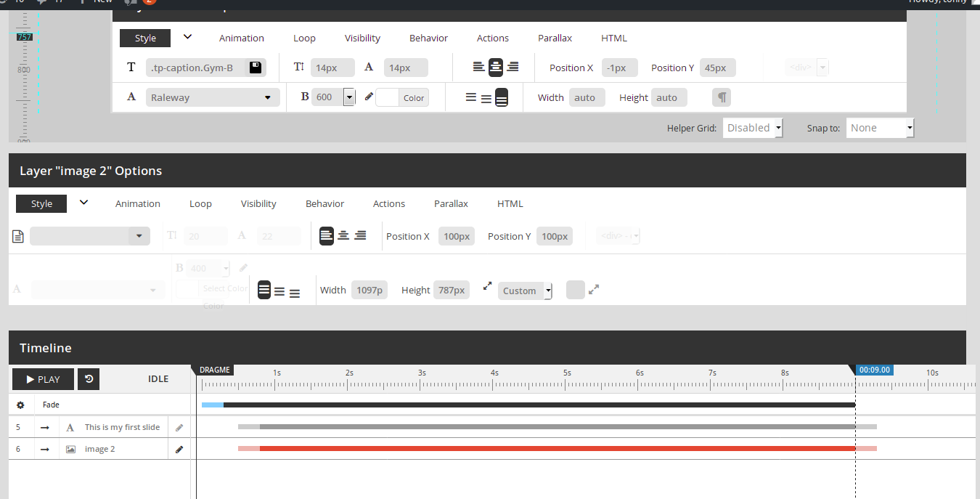Open the Custom size dropdown
The height and width of the screenshot is (499, 980).
coord(525,291)
